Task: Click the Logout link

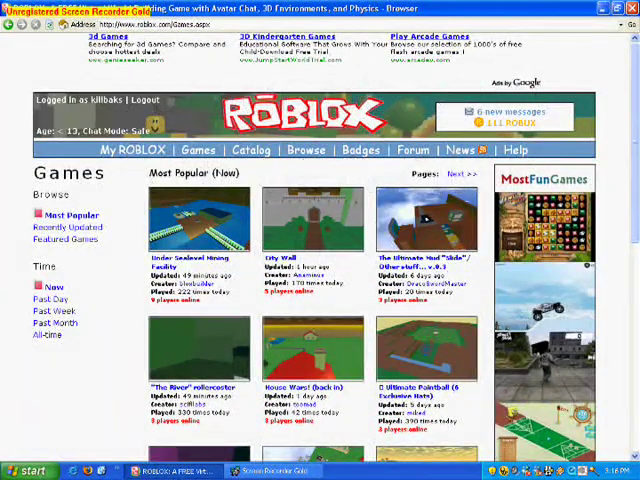Action: point(145,100)
